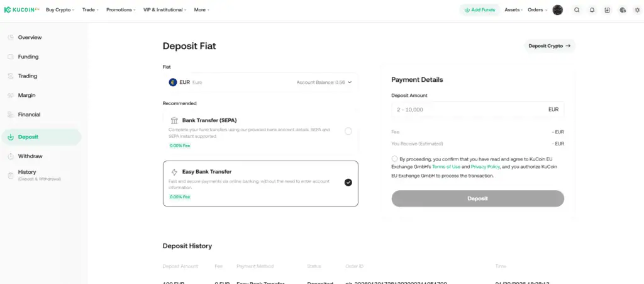Open the language globe icon
644x284 pixels.
pyautogui.click(x=623, y=10)
